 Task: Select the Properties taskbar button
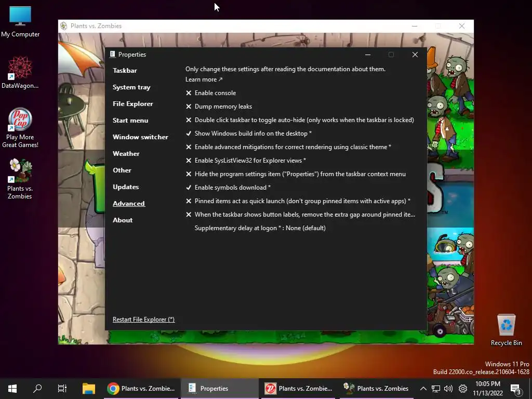pyautogui.click(x=220, y=389)
